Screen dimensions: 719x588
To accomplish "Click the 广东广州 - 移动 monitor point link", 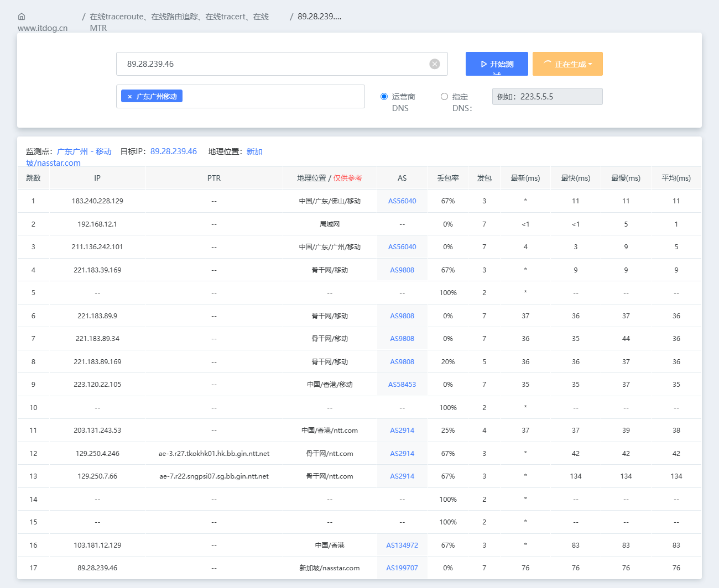I will pyautogui.click(x=84, y=151).
